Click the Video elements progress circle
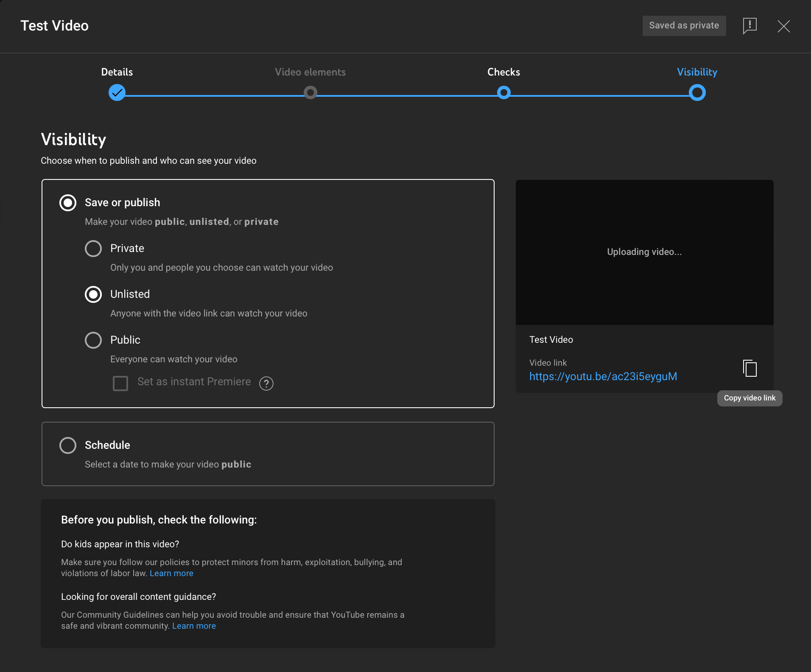The width and height of the screenshot is (811, 672). 310,92
